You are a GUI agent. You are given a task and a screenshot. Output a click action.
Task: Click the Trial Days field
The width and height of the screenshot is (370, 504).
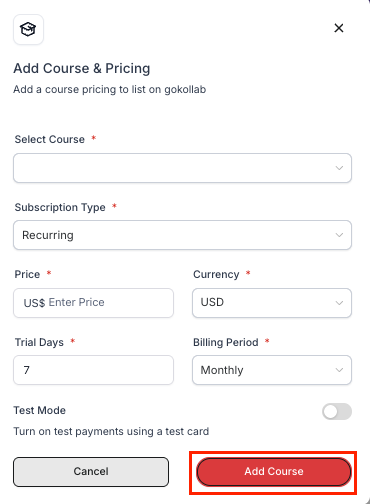click(93, 370)
